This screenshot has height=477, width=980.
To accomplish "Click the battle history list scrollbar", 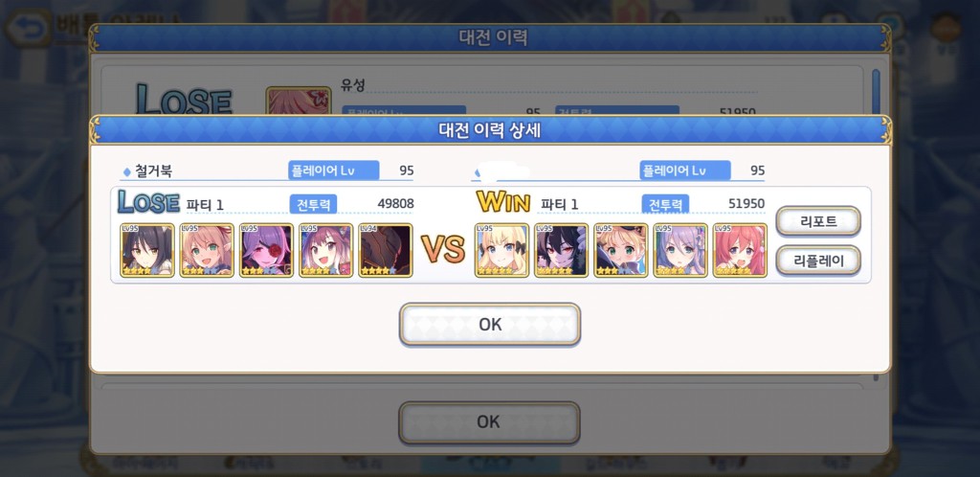I will (876, 92).
